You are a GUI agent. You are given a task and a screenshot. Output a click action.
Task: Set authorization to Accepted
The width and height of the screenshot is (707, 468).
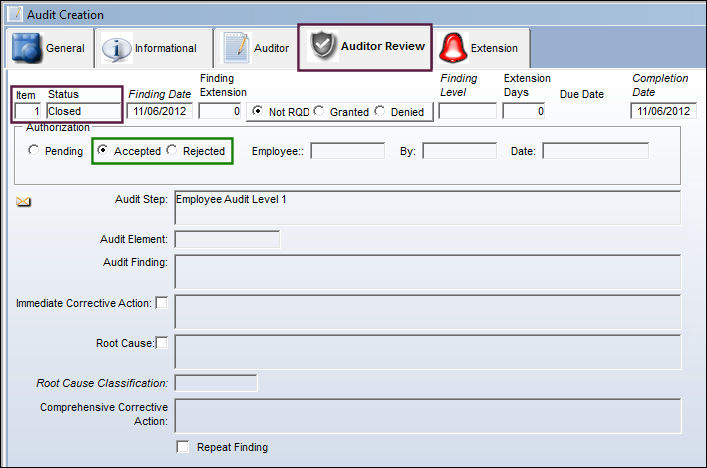(103, 150)
